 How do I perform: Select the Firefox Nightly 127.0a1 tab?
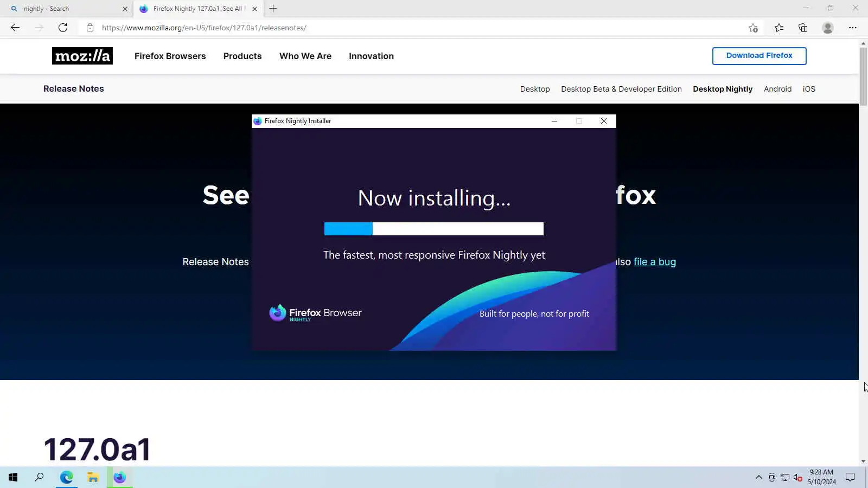(x=197, y=9)
